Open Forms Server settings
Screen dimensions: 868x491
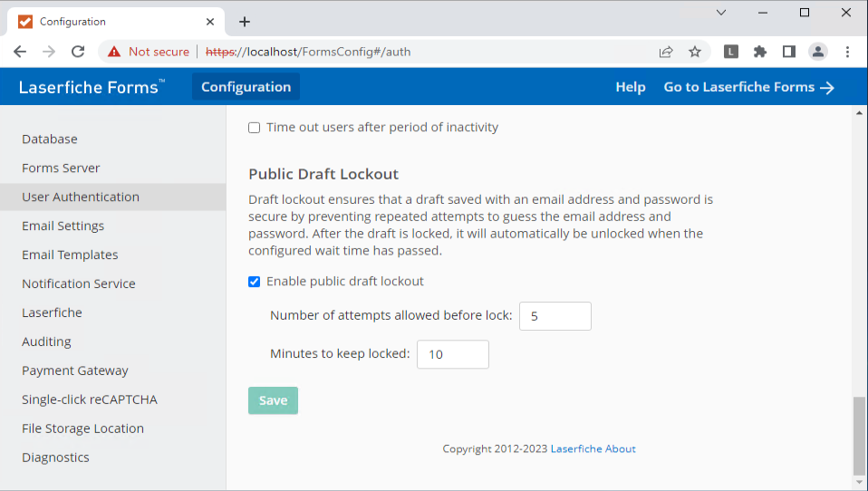[x=113, y=168]
